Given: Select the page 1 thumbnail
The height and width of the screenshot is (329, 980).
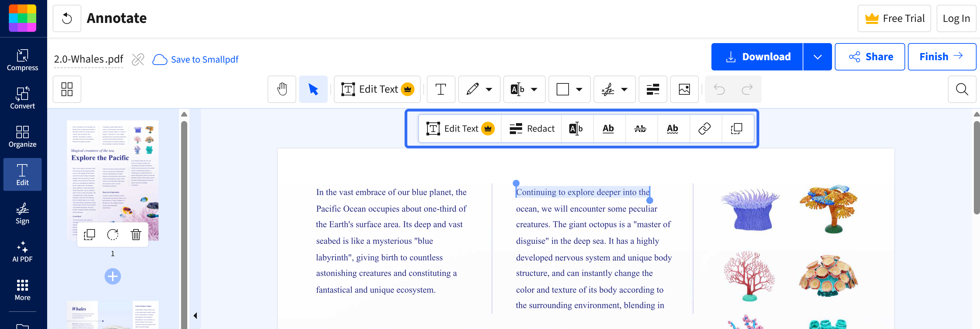Looking at the screenshot, I should pos(113,180).
